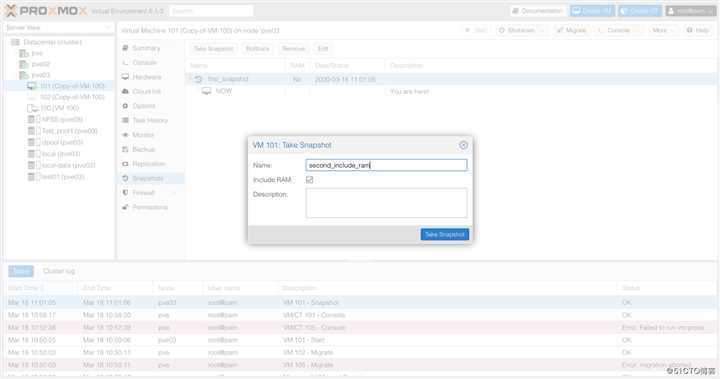Select the VM 102 - Migrate task row

click(x=360, y=352)
